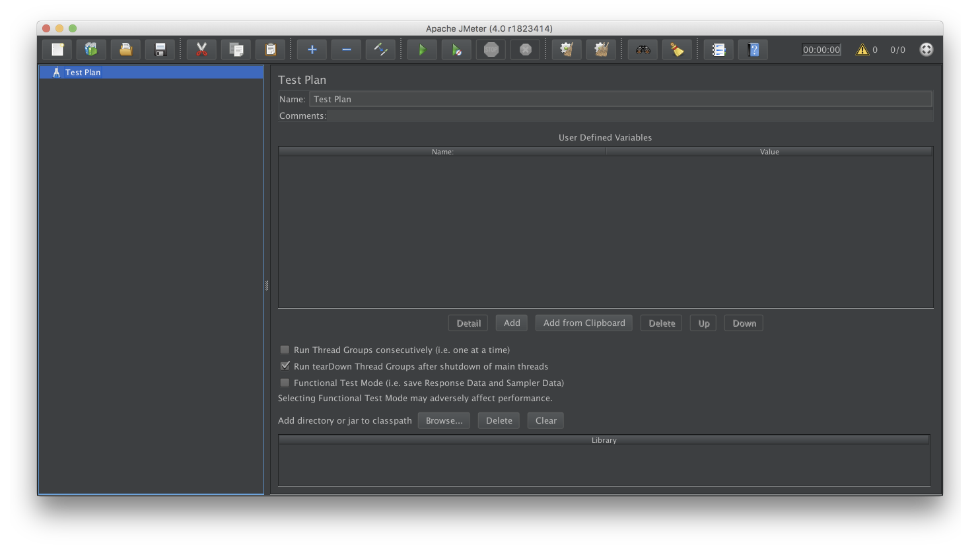
Task: Click the 00:00:00 elapsed timer
Action: click(x=822, y=49)
